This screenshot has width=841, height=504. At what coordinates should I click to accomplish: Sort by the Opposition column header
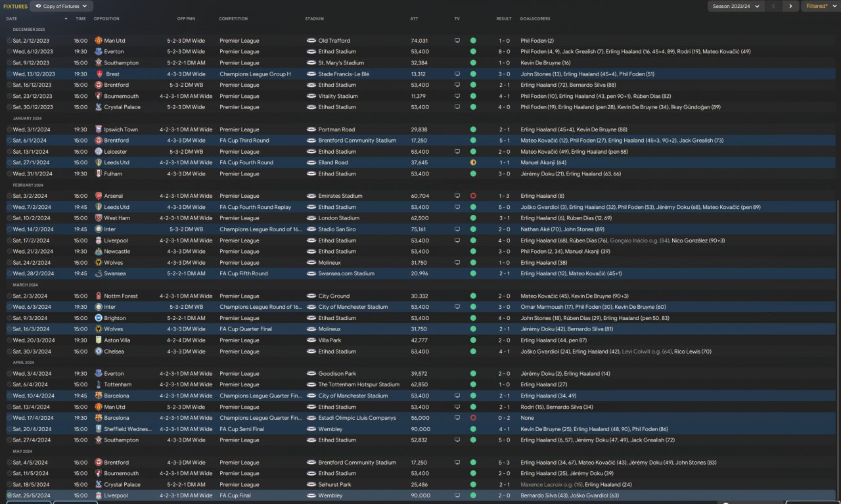click(106, 18)
